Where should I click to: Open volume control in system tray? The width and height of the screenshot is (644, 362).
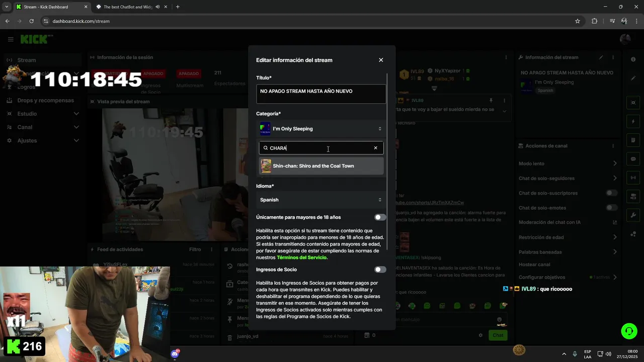point(608,354)
